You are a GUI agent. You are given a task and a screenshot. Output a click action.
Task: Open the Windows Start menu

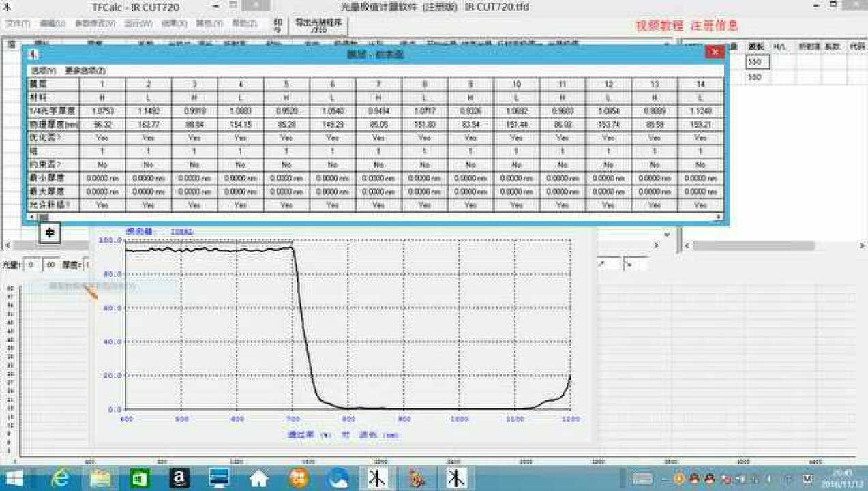coord(14,479)
